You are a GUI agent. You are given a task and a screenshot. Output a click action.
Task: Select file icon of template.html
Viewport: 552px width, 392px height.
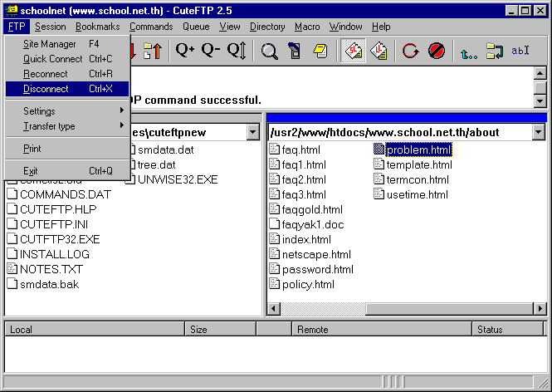[379, 164]
